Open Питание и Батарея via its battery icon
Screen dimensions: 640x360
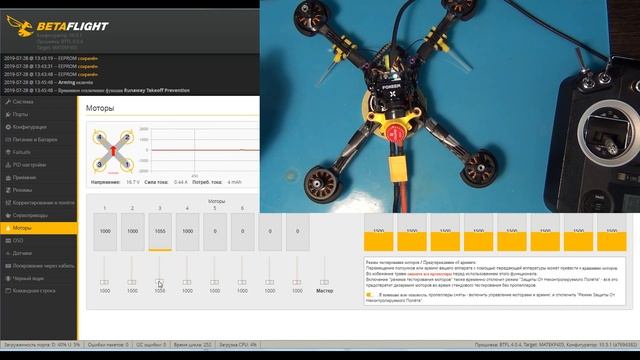click(8, 140)
